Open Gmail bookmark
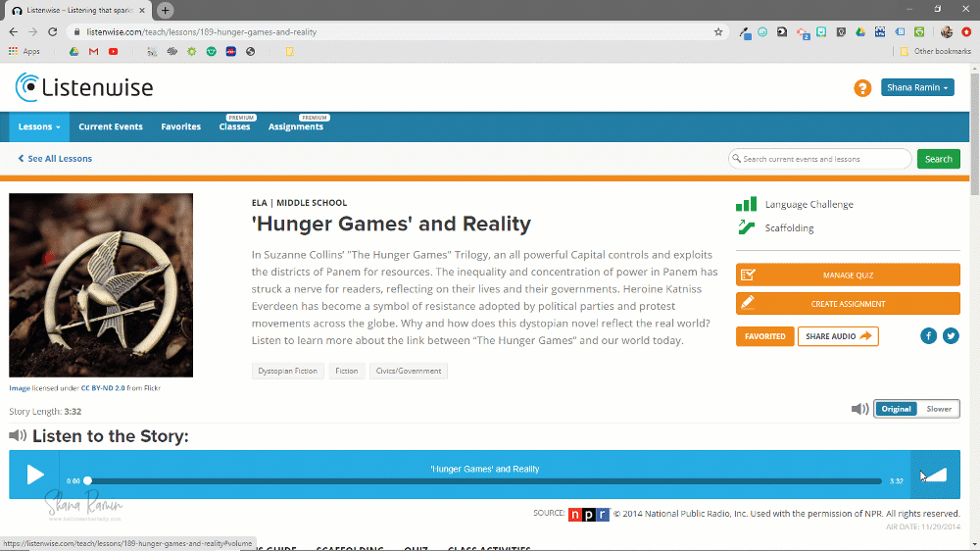Screen dimensions: 980x551 [94, 51]
